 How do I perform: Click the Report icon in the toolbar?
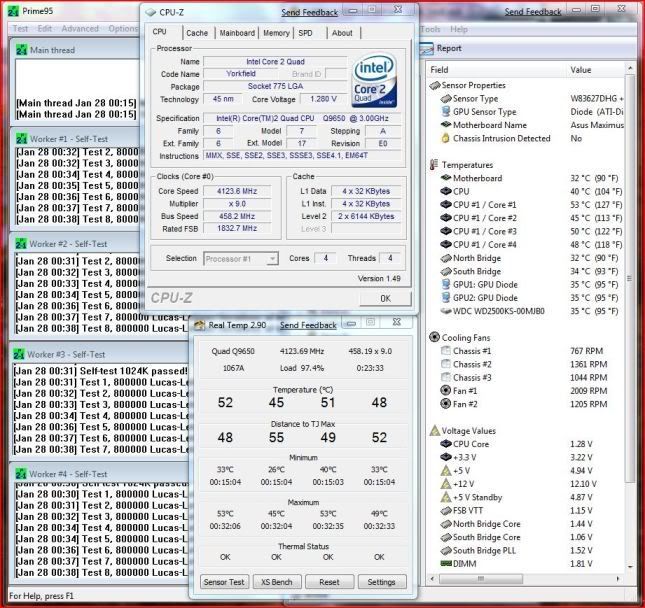pyautogui.click(x=426, y=49)
